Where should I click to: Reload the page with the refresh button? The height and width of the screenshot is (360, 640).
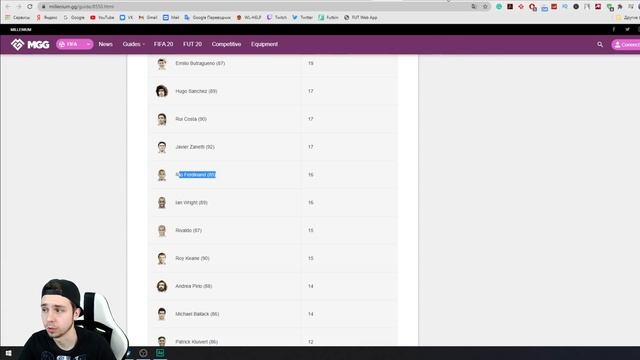(30, 7)
